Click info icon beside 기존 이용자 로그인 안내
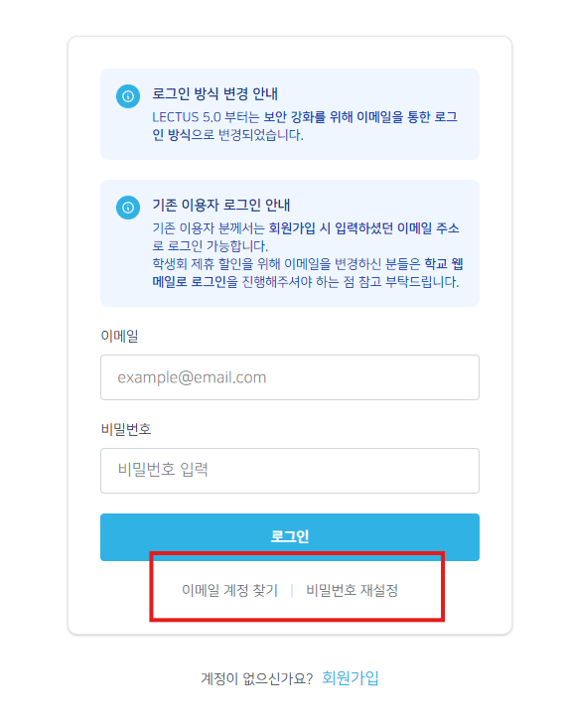The height and width of the screenshot is (728, 568). click(128, 208)
